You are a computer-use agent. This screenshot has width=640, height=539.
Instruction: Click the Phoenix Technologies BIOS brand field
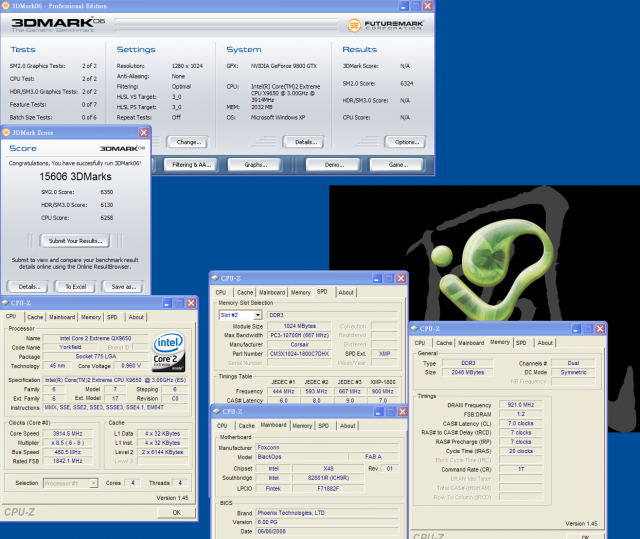(x=327, y=513)
